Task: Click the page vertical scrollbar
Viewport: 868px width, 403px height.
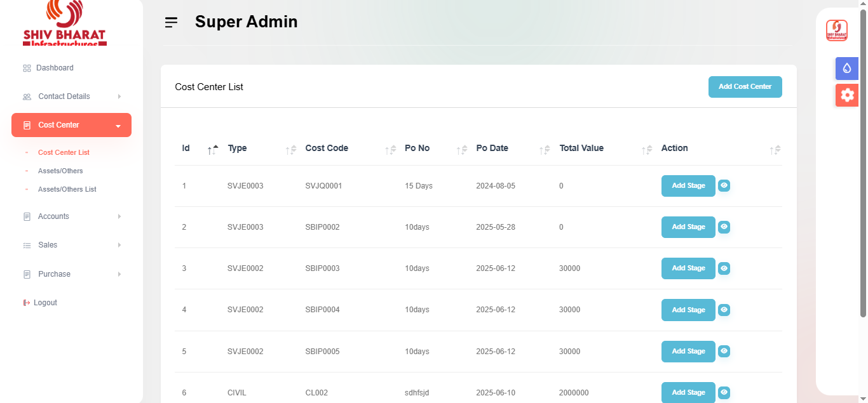Action: [863, 159]
